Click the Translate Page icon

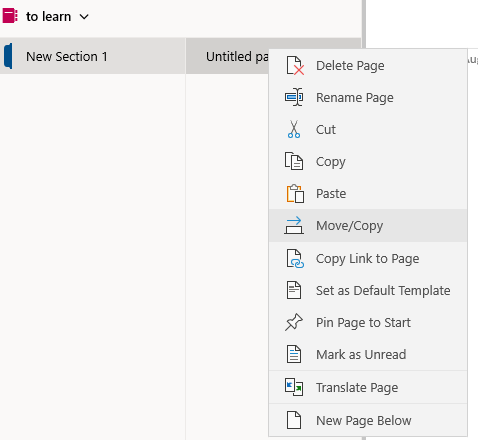coord(294,387)
